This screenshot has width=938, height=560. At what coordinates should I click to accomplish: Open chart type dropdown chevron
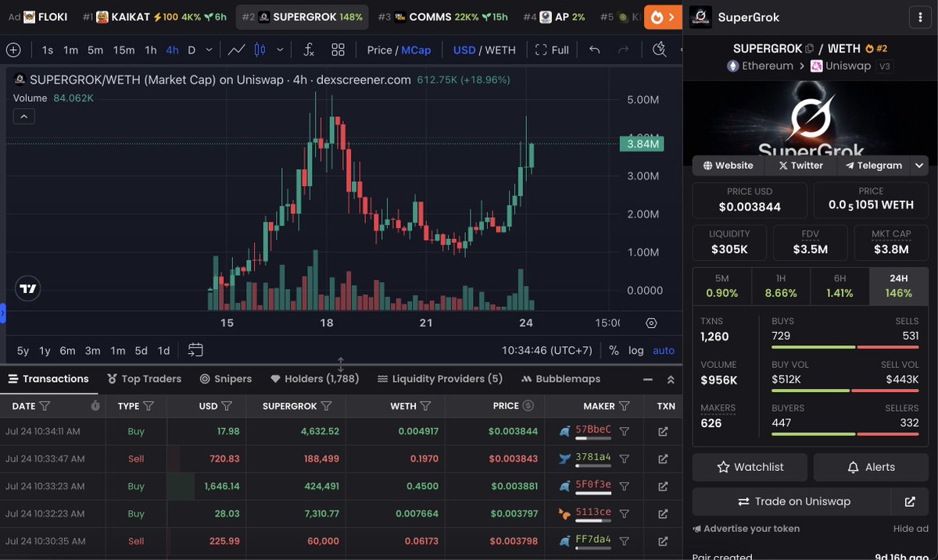point(280,50)
